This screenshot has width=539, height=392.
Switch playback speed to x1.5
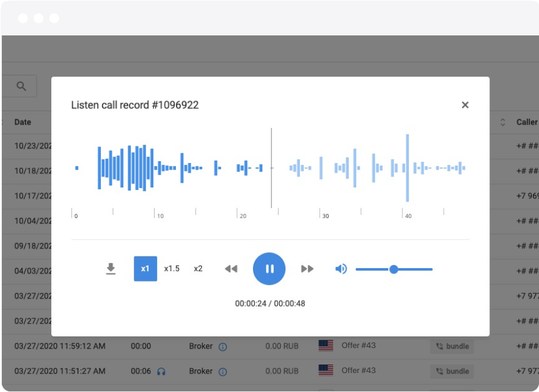(172, 269)
